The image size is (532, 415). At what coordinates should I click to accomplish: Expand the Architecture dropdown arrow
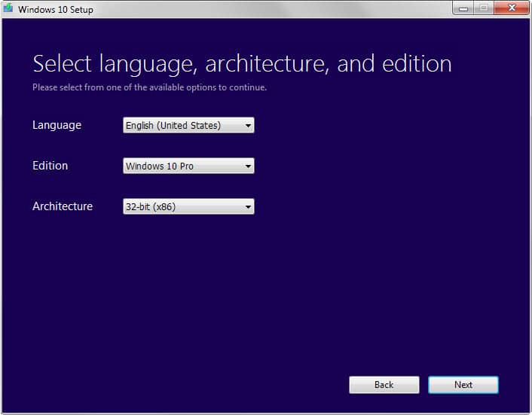coord(248,206)
